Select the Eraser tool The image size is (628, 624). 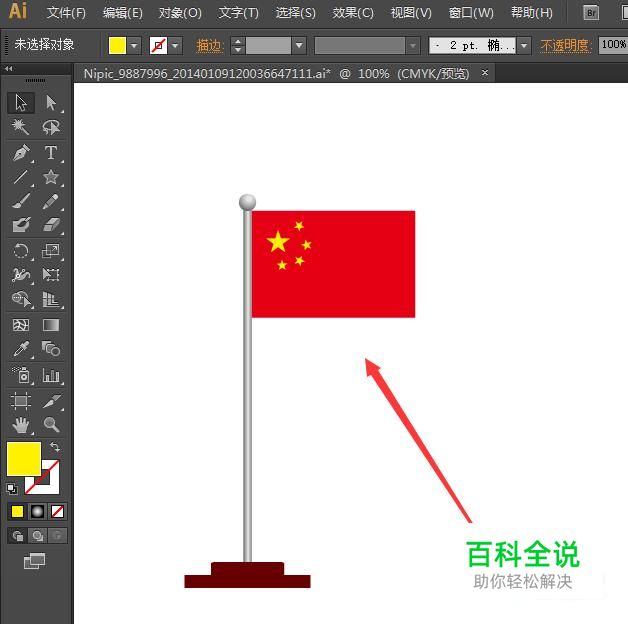click(51, 225)
